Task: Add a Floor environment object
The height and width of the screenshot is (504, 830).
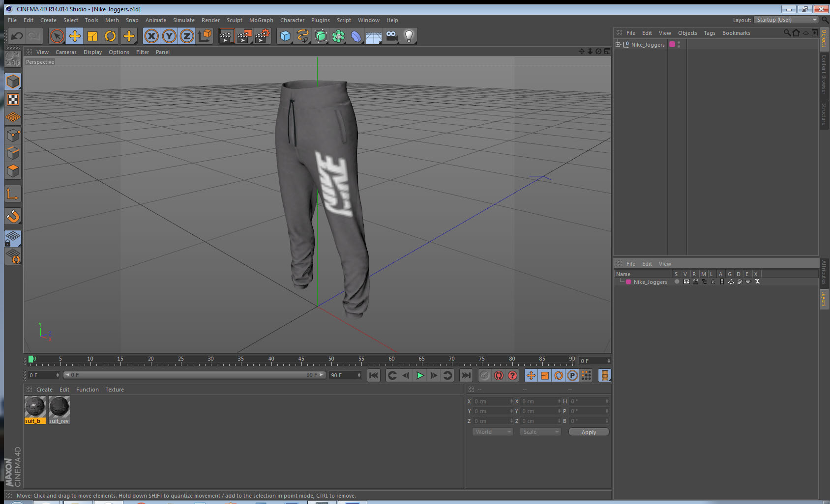Action: (x=374, y=36)
